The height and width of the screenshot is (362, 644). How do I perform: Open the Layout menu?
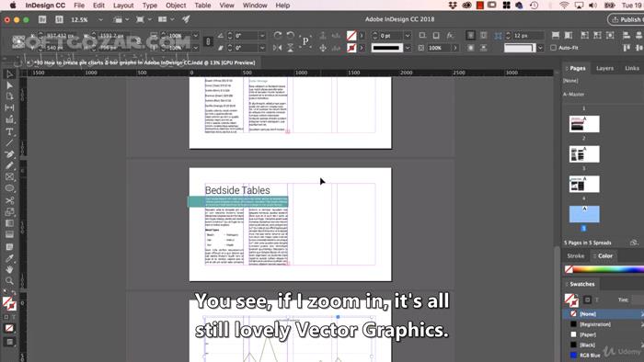(123, 6)
